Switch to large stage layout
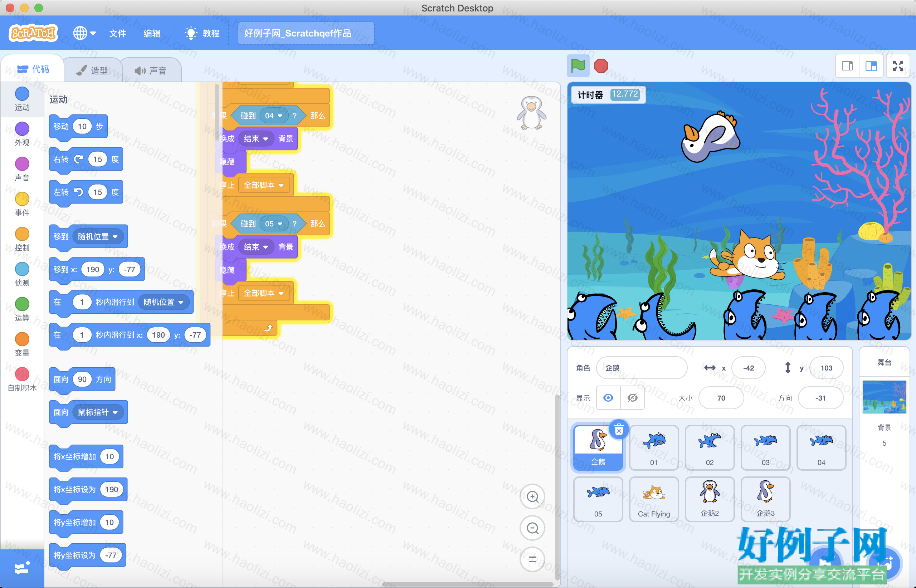916x588 pixels. pyautogui.click(x=871, y=66)
